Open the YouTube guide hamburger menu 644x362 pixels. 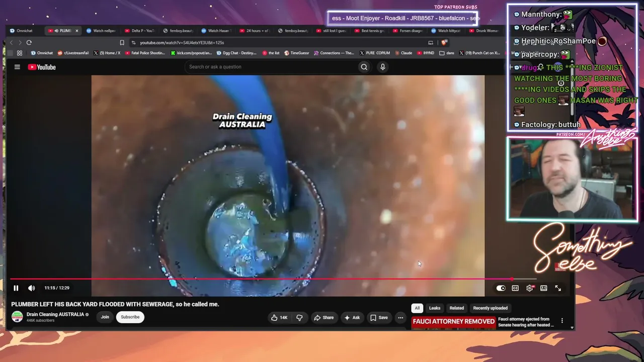click(17, 67)
